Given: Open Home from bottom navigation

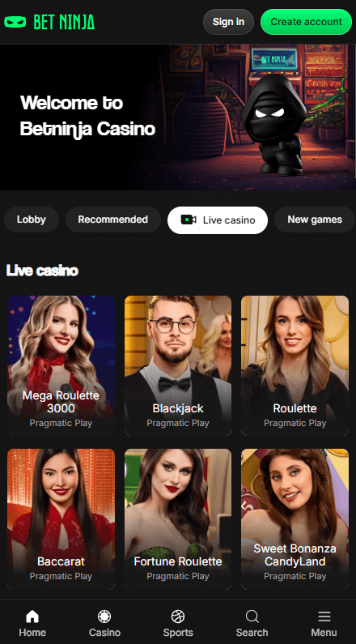Looking at the screenshot, I should pyautogui.click(x=32, y=623).
